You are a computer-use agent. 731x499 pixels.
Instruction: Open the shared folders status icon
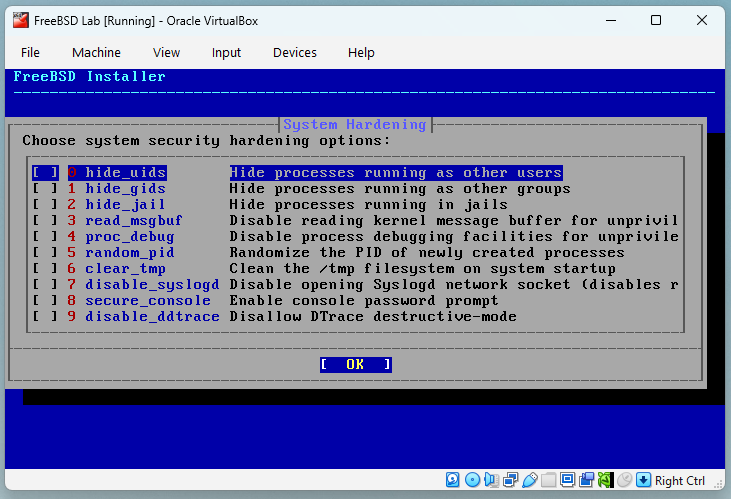(x=549, y=480)
